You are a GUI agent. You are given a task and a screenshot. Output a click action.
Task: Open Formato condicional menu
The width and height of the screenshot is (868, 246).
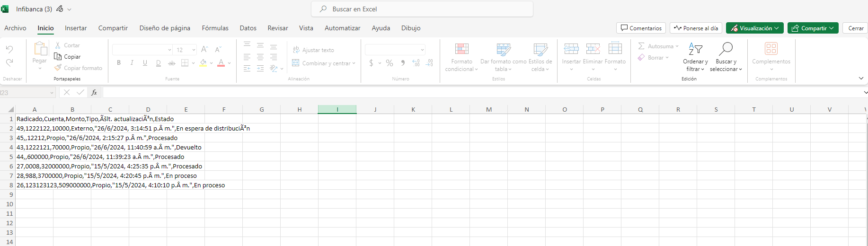(461, 57)
